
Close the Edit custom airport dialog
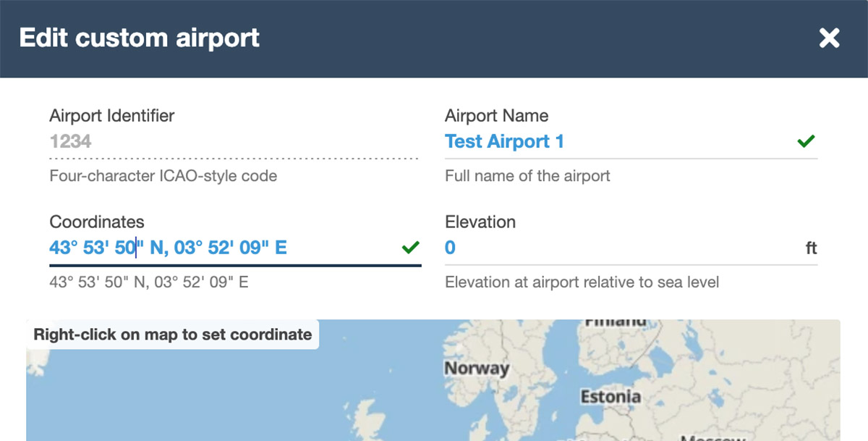point(829,38)
